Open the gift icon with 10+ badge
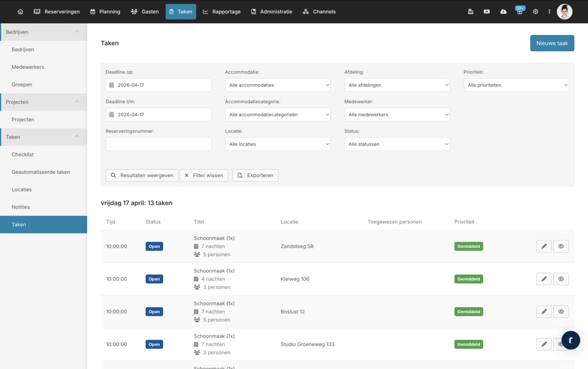Viewport: 588px width, 369px height. [x=519, y=12]
